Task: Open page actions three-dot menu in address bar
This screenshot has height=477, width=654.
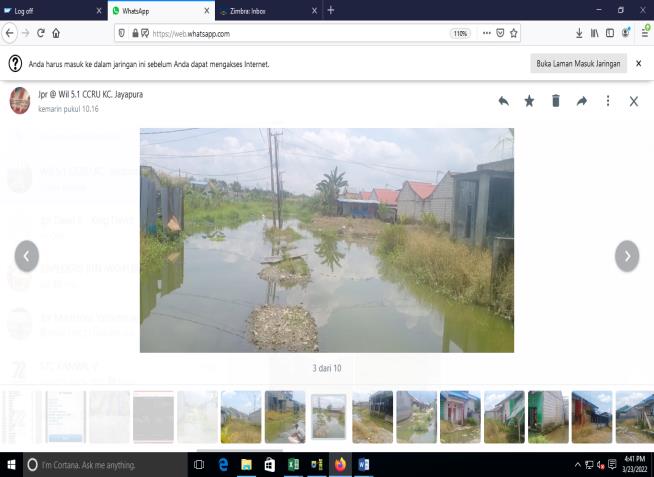Action: (x=487, y=33)
